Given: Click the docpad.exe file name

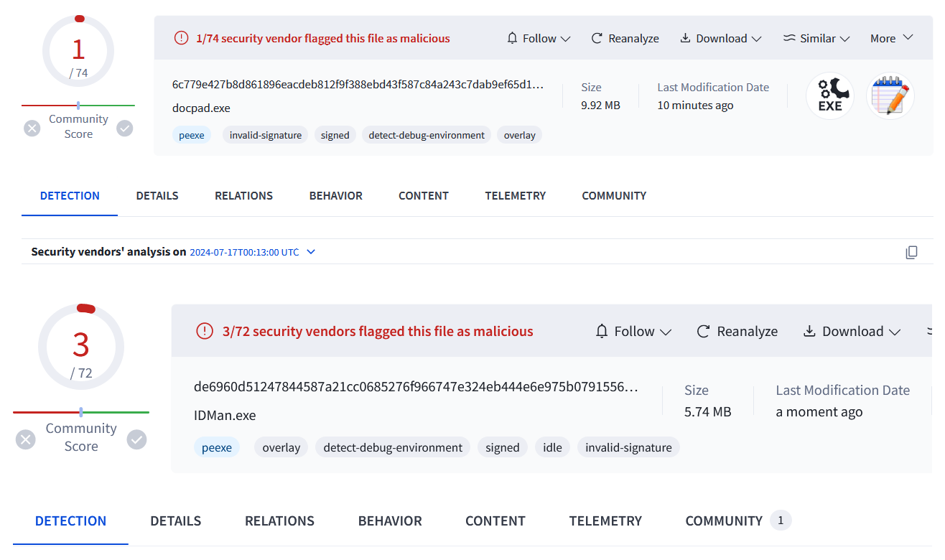Looking at the screenshot, I should click(x=201, y=108).
